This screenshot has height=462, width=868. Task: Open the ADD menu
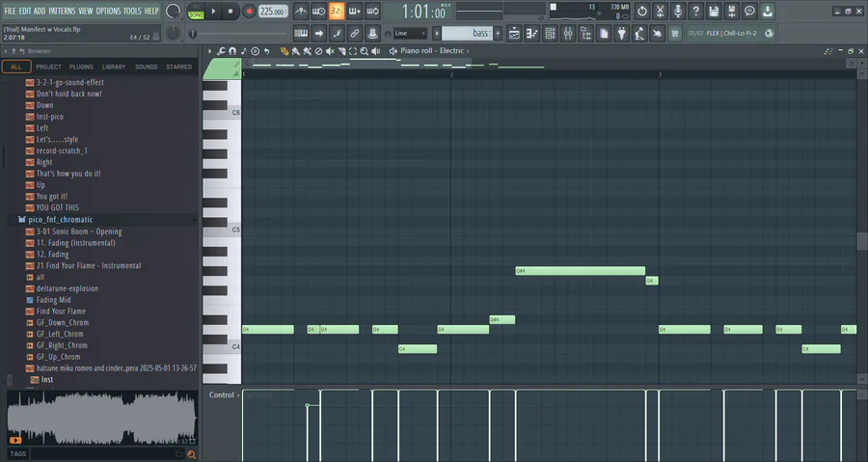click(40, 11)
